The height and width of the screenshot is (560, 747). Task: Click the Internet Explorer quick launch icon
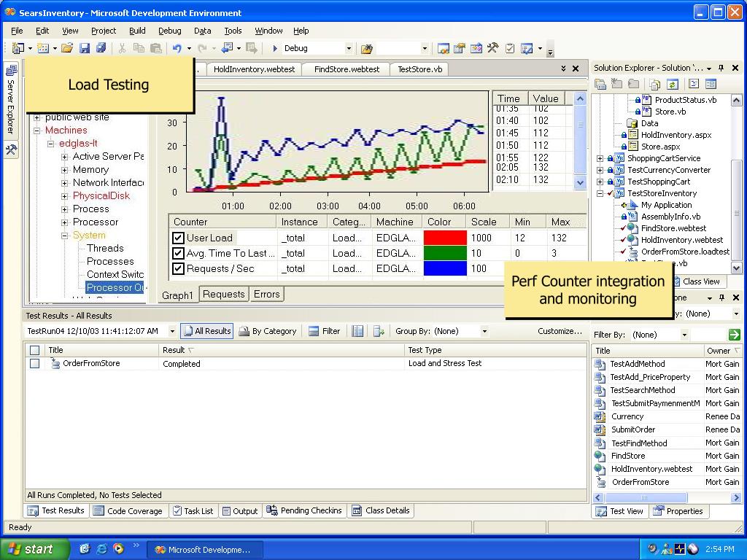click(x=102, y=549)
